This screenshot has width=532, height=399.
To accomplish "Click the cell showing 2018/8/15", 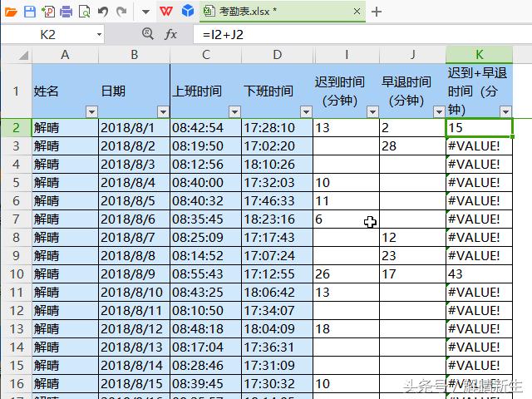I will pos(135,384).
